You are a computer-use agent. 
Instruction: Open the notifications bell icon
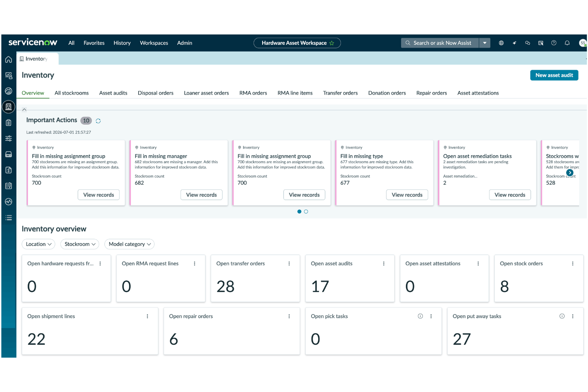click(x=567, y=43)
